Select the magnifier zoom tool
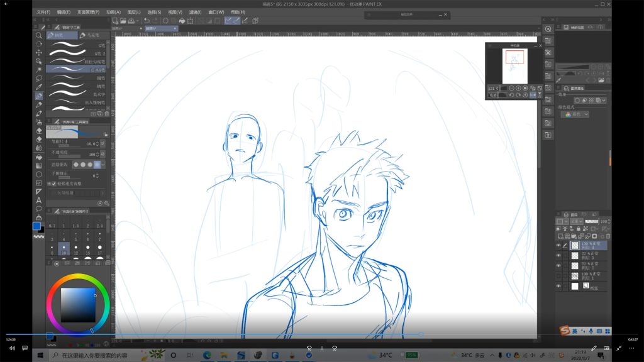This screenshot has width=644, height=362. click(x=39, y=35)
